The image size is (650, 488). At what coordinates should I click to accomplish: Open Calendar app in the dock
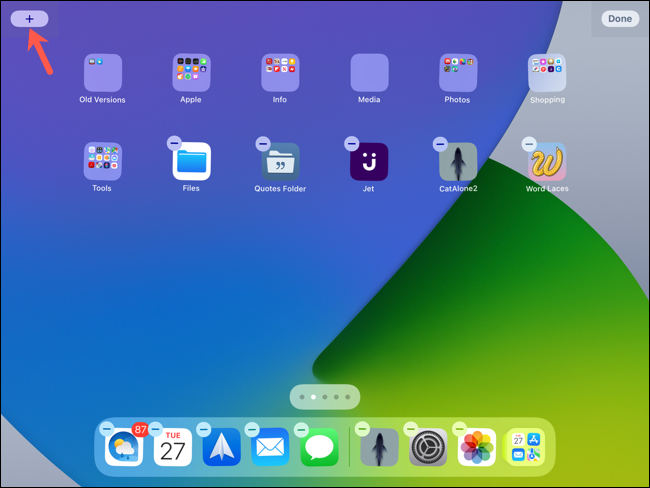173,447
